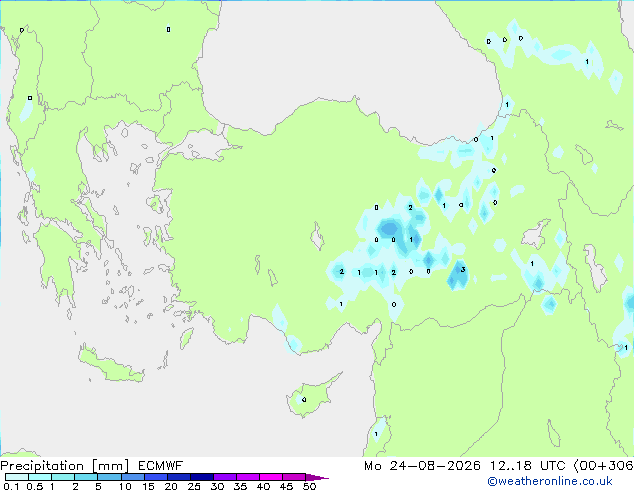Select the 0.1–0.5 mm legend color swatch

pos(17,477)
